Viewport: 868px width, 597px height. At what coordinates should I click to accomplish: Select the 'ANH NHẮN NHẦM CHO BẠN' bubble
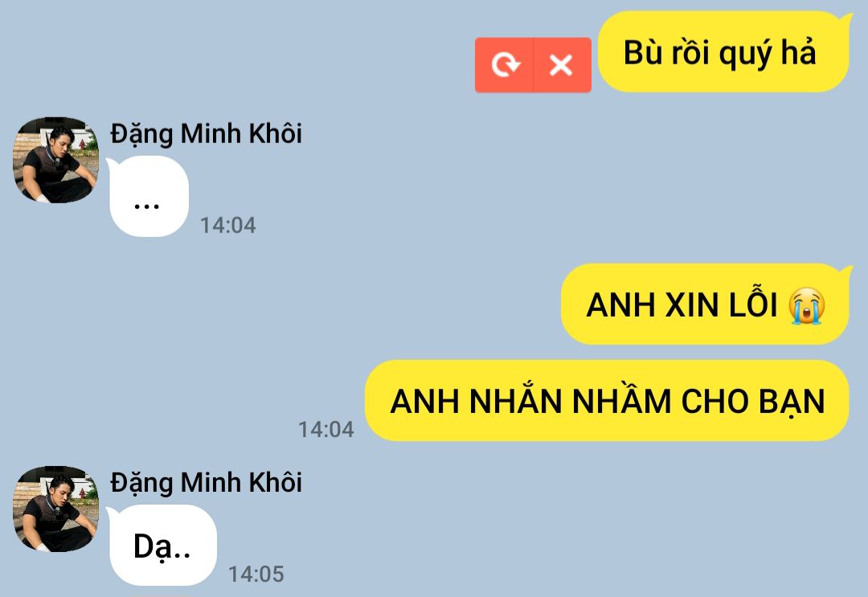pyautogui.click(x=607, y=401)
